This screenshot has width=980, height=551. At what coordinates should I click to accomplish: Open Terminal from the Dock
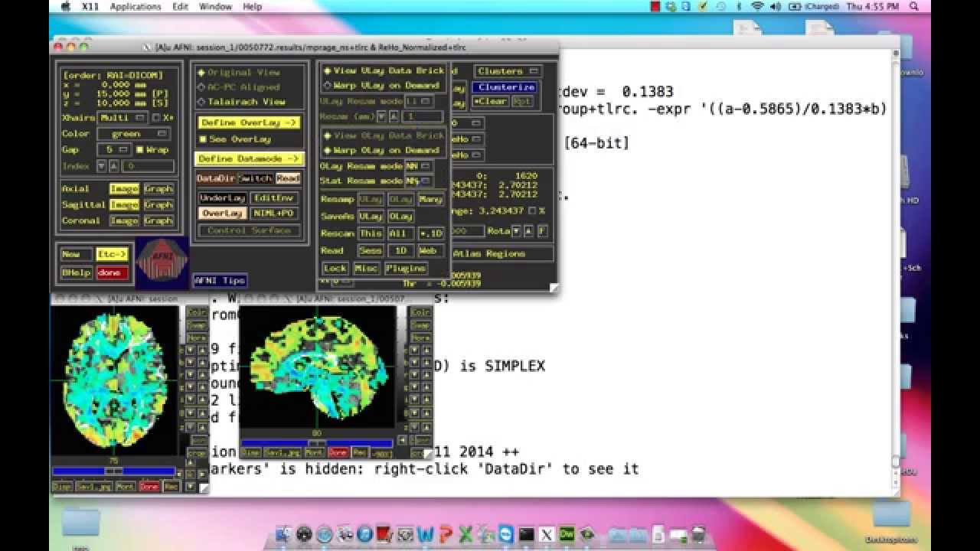coord(527,533)
